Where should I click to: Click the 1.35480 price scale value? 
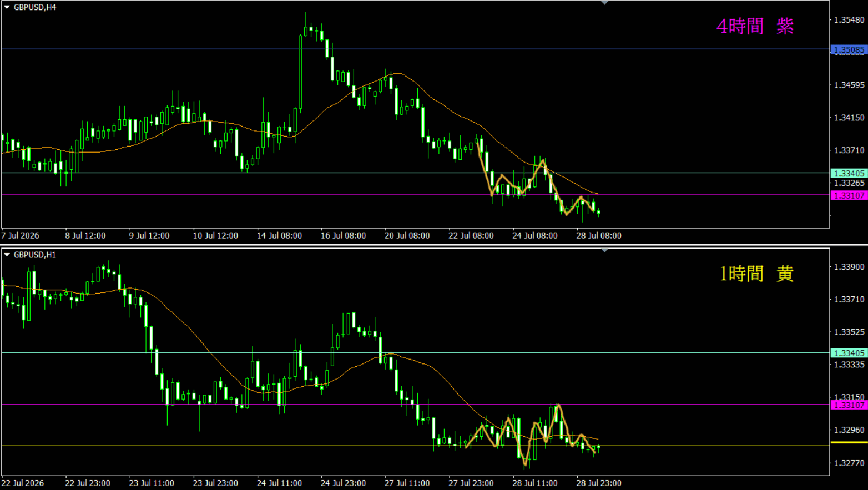click(x=849, y=20)
